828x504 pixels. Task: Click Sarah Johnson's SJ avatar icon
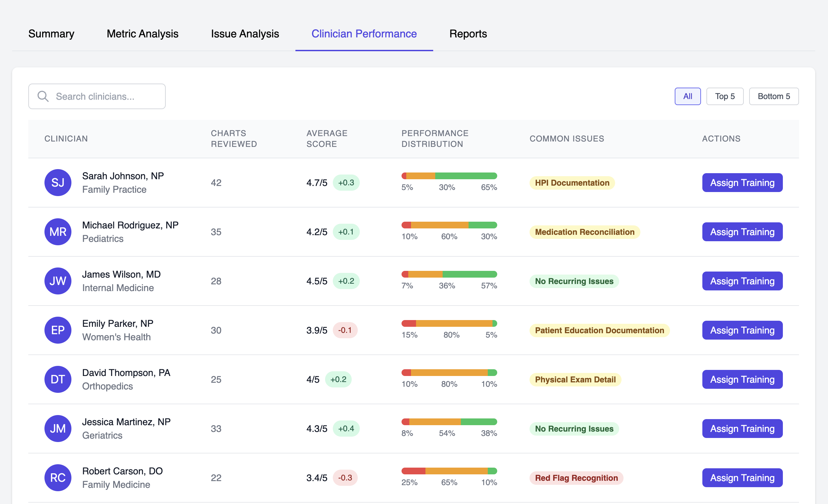(58, 182)
